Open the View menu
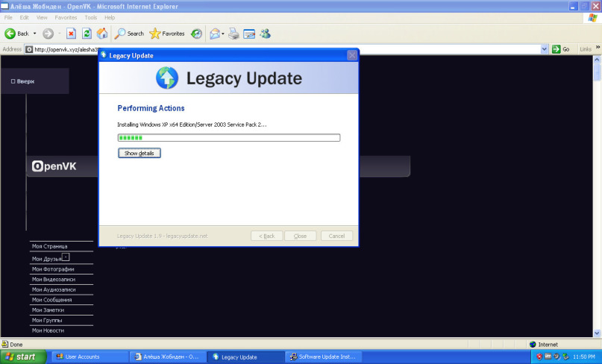602x364 pixels. pyautogui.click(x=42, y=18)
